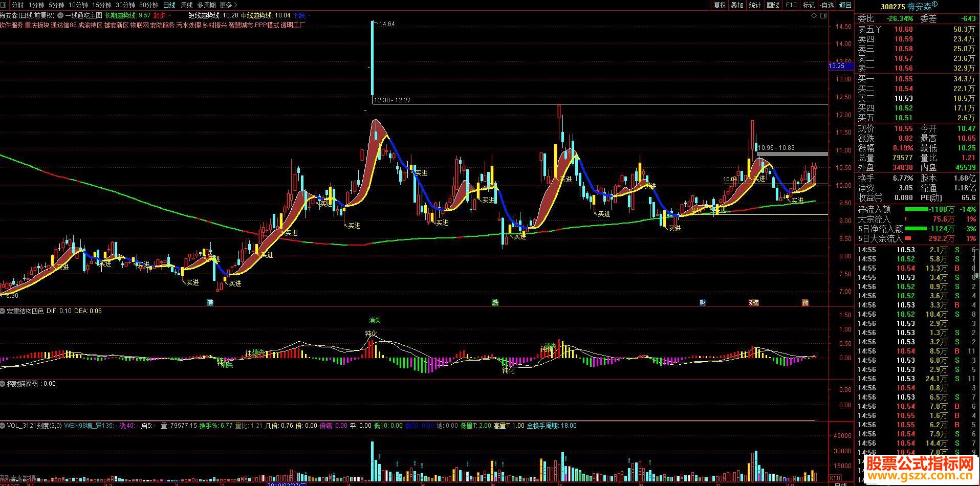Click the circled 1 icon beside 梅安森

tap(935, 4)
